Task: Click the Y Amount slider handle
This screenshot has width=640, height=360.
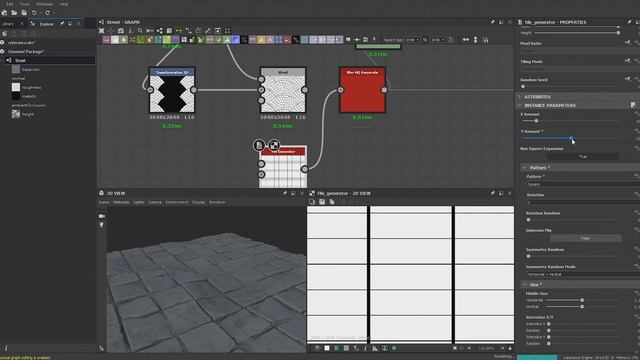Action: 571,138
